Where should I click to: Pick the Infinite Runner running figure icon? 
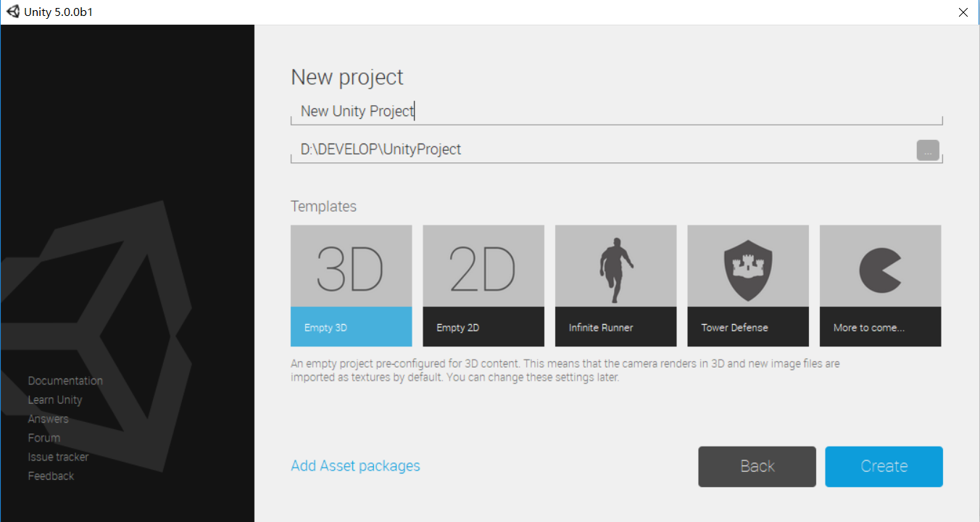coord(615,270)
